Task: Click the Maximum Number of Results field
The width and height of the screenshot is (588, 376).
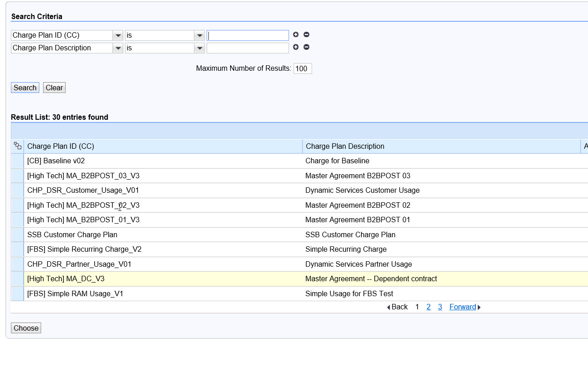Action: [302, 69]
